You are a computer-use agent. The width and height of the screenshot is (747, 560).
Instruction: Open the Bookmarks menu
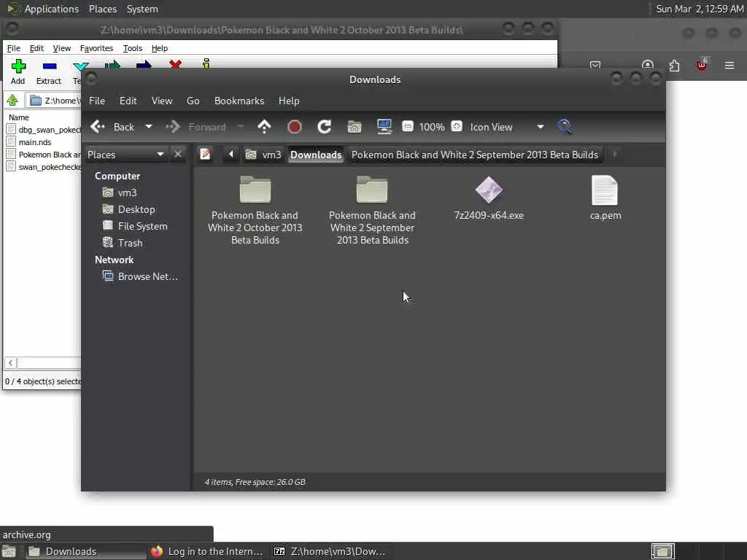(x=239, y=101)
